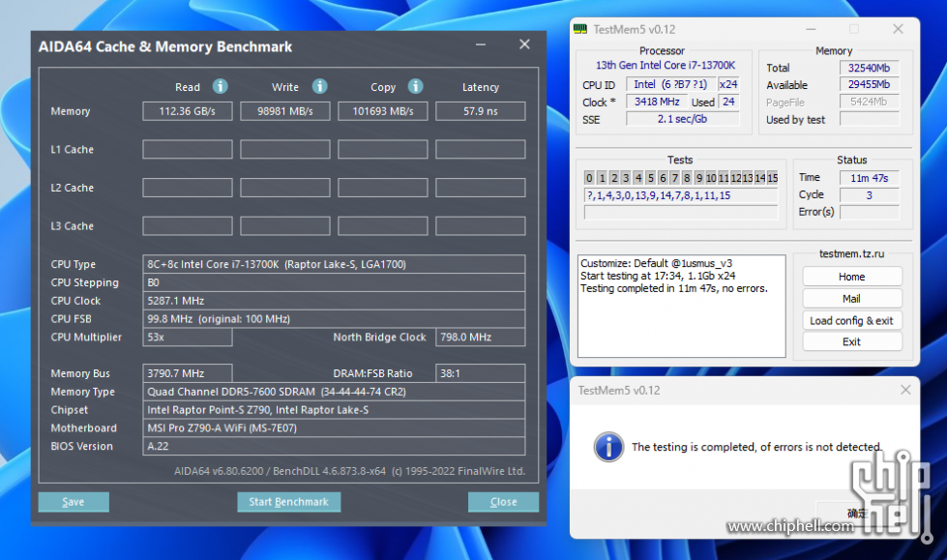Click the SSE speed 2.1 sec/Gb
This screenshot has width=947, height=560.
coord(683,119)
